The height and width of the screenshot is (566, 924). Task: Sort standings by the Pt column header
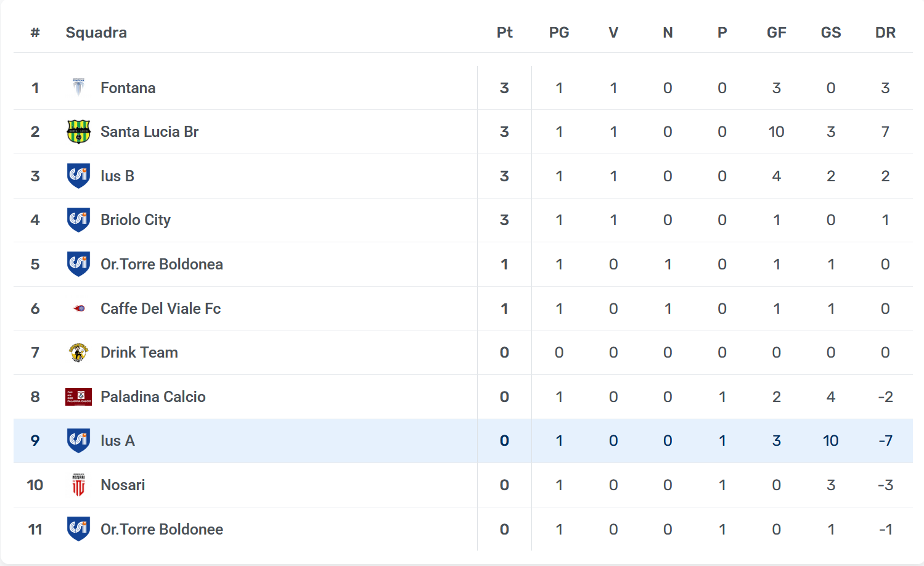[504, 33]
